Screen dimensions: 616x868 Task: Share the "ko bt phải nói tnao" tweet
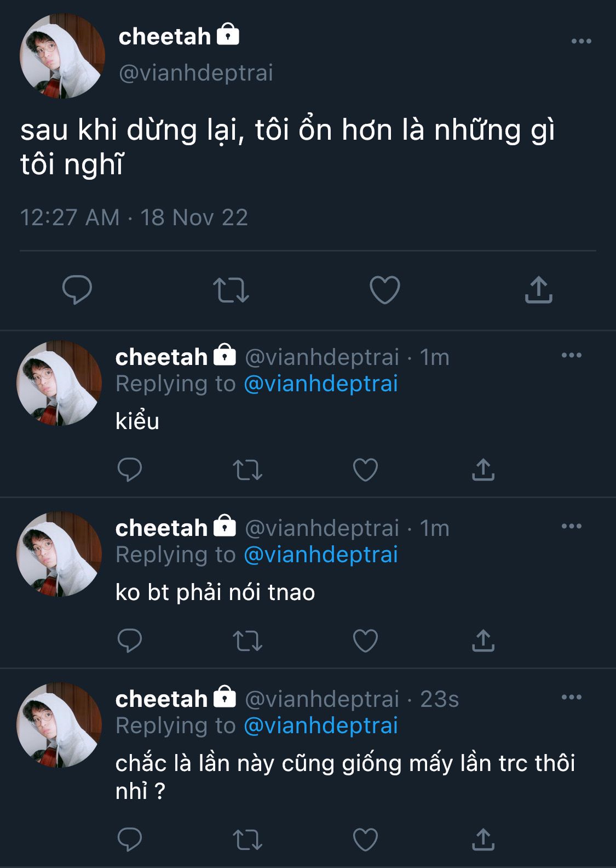tap(483, 641)
